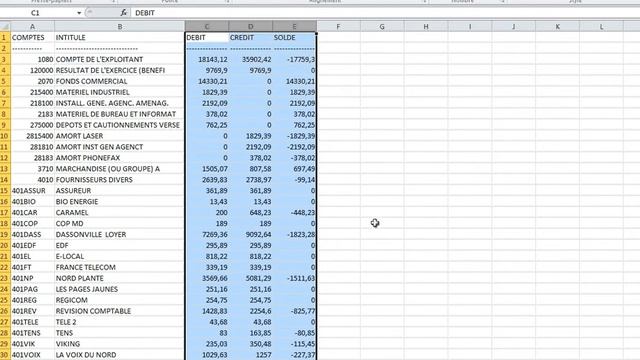Click account number 2815400
Screen dimensions: 640x360
click(32, 136)
